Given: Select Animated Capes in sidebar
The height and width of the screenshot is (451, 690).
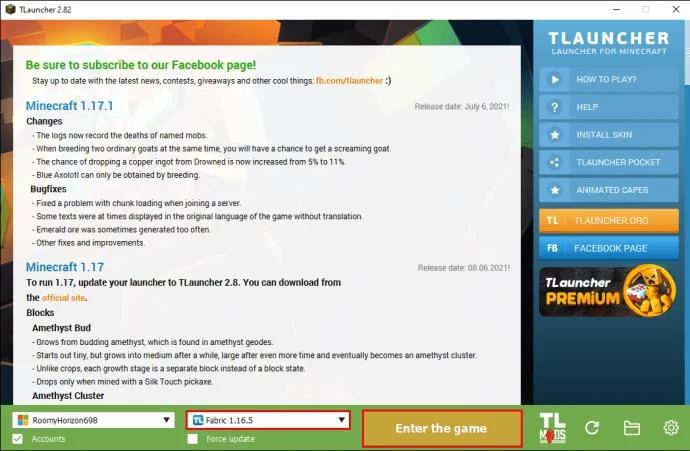Looking at the screenshot, I should (609, 191).
